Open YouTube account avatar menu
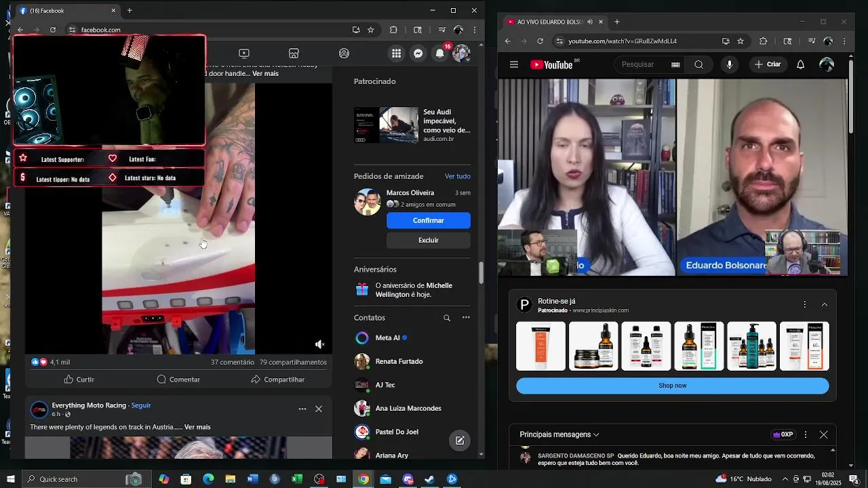The width and height of the screenshot is (868, 488). tap(827, 64)
